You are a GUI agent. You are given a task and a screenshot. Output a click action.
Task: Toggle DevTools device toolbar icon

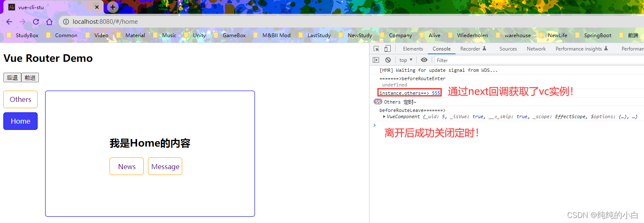coord(387,49)
